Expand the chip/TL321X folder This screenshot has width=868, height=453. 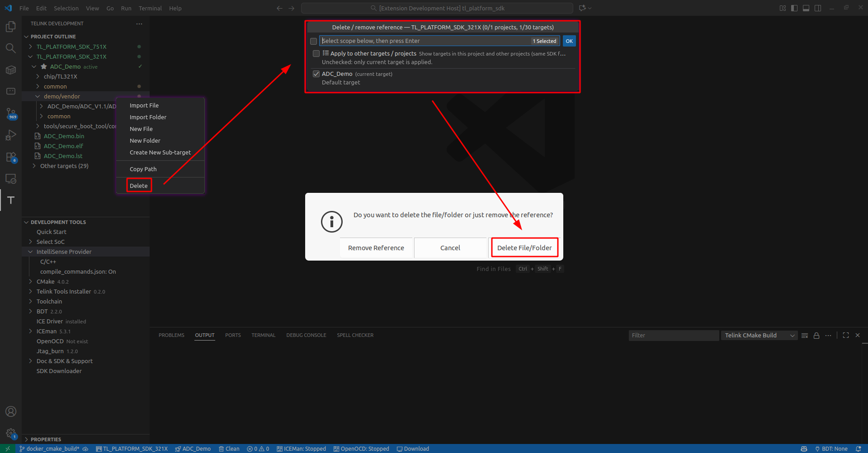(x=38, y=76)
